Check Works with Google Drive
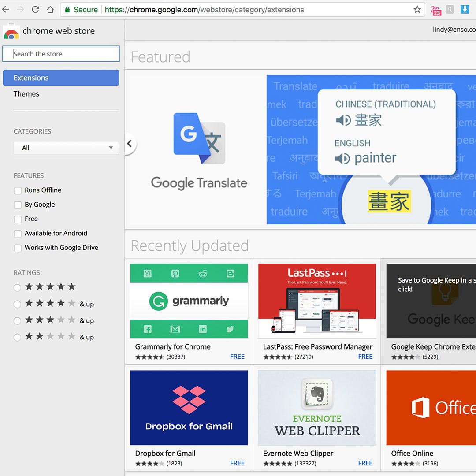This screenshot has width=476, height=476. (x=18, y=248)
